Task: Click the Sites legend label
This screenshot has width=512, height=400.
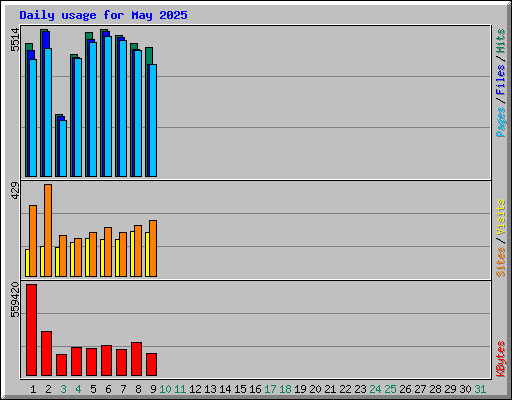Action: (x=500, y=262)
